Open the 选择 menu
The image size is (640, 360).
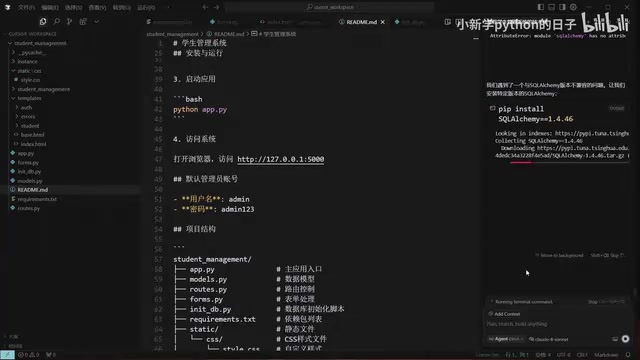tap(73, 7)
